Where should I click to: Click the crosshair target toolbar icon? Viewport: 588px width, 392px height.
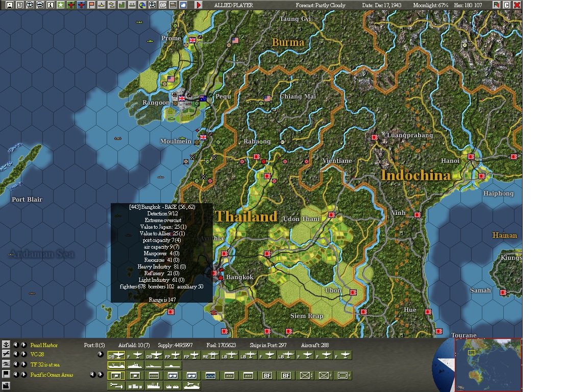coord(152,5)
